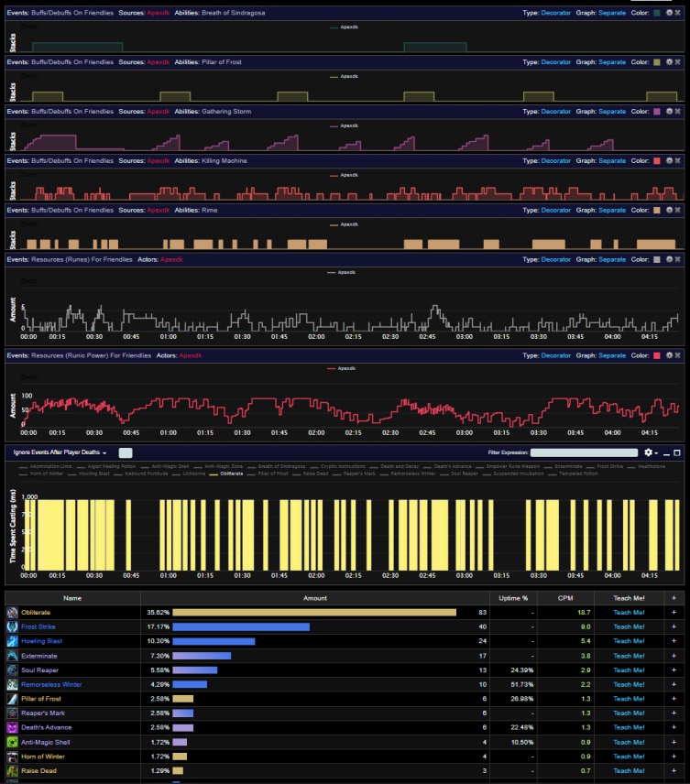Open the Obliterate ability link
The width and height of the screenshot is (690, 784).
click(36, 613)
